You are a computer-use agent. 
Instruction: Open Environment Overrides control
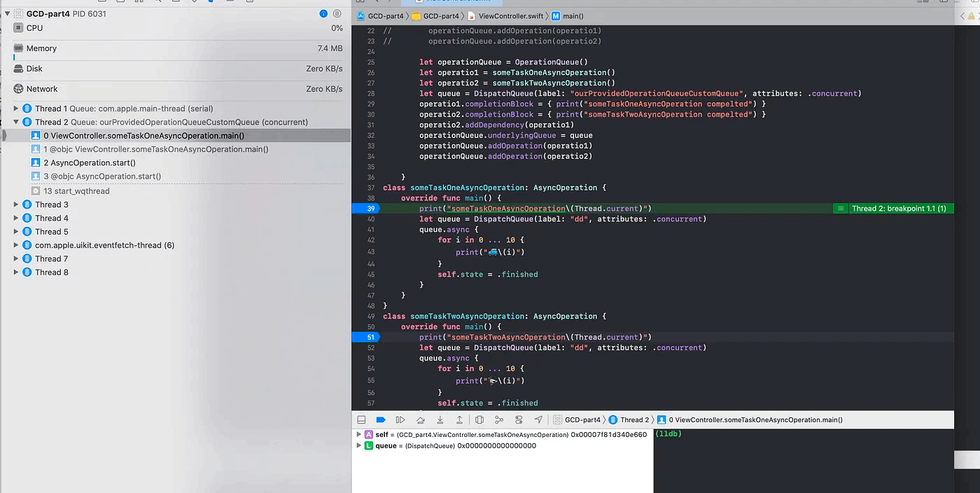click(x=519, y=419)
